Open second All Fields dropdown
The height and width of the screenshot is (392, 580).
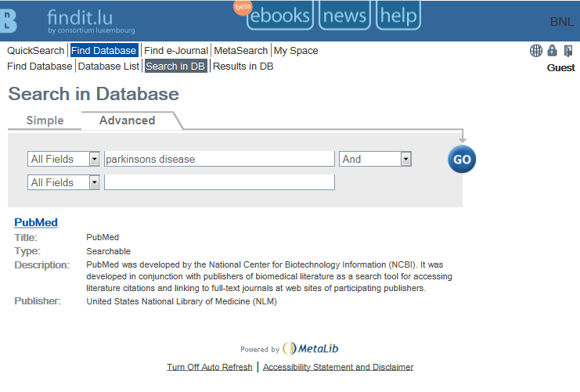click(63, 182)
